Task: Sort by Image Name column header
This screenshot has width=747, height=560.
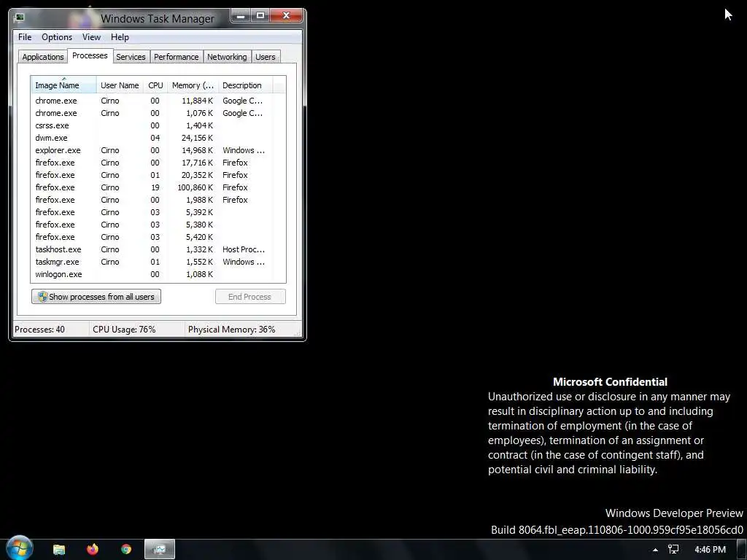Action: coord(63,85)
